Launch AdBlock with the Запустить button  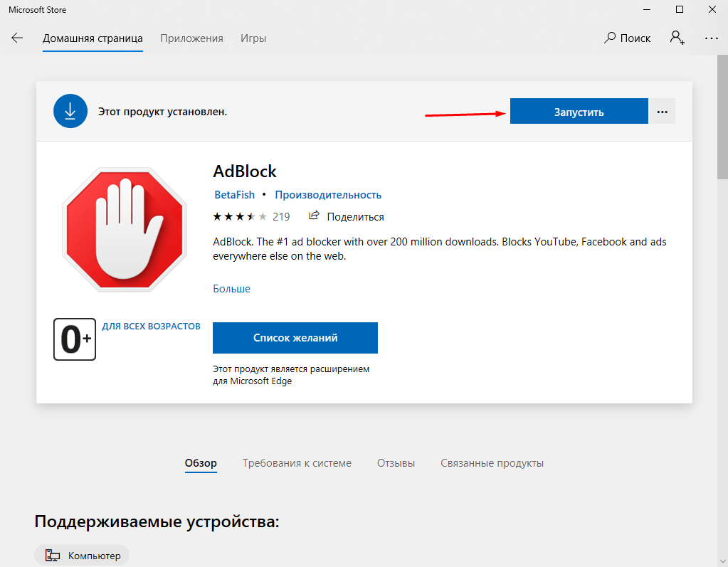579,112
